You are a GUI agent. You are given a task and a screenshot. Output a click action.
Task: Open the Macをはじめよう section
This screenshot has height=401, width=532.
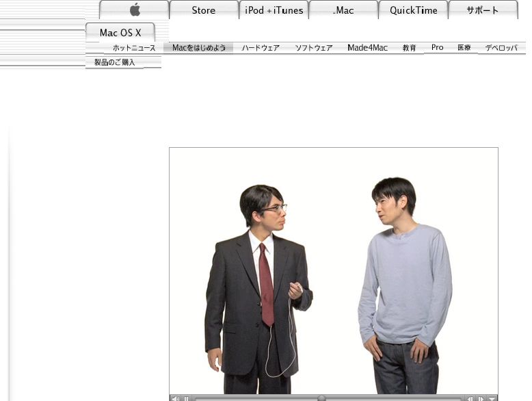[198, 48]
